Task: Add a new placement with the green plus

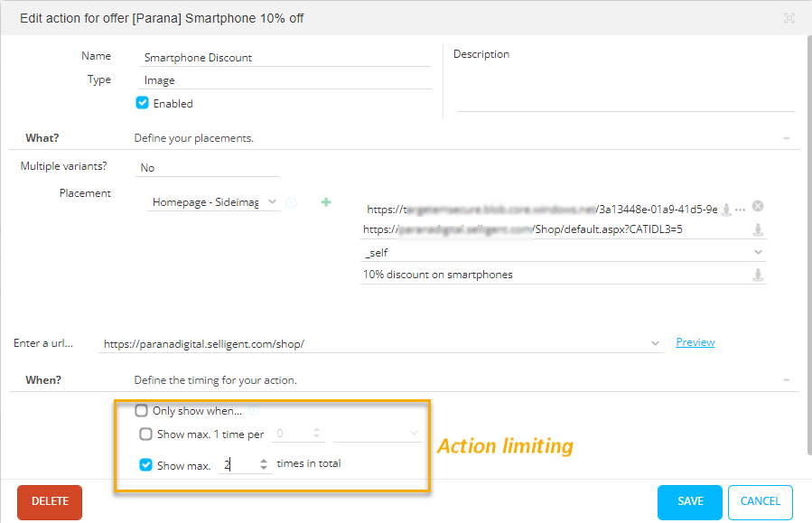Action: click(x=326, y=202)
